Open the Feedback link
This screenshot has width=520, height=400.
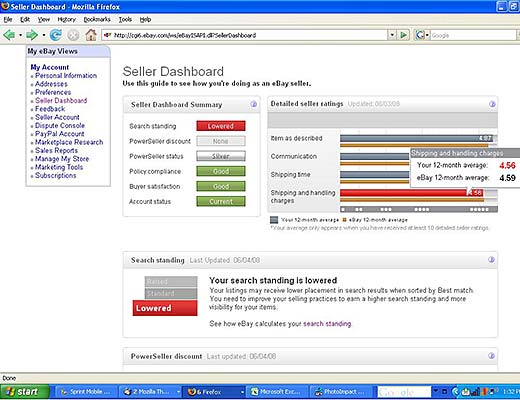click(50, 109)
